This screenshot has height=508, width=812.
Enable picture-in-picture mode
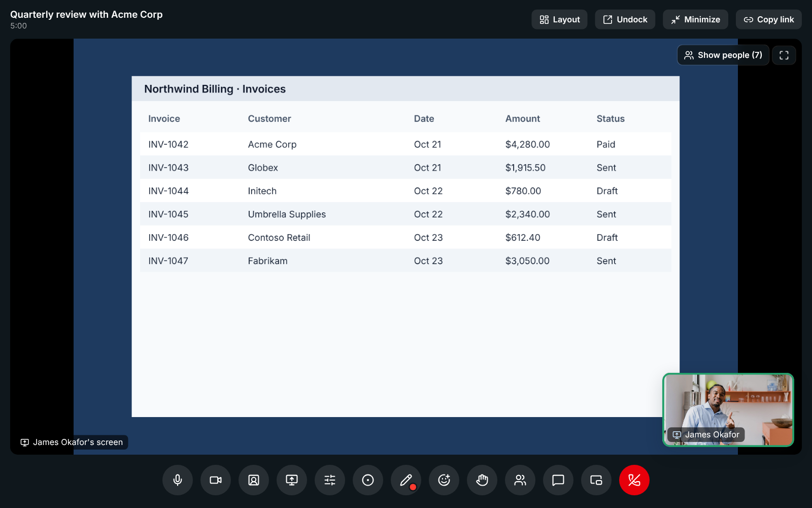tap(596, 480)
